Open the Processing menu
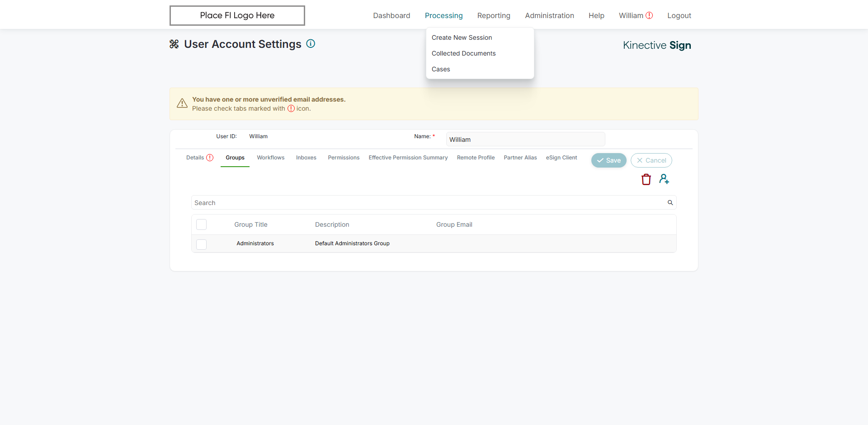This screenshot has width=868, height=425. pyautogui.click(x=444, y=15)
